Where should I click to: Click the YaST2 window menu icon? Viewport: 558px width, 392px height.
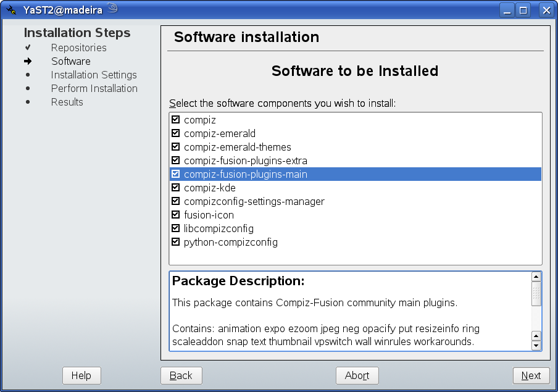(11, 10)
